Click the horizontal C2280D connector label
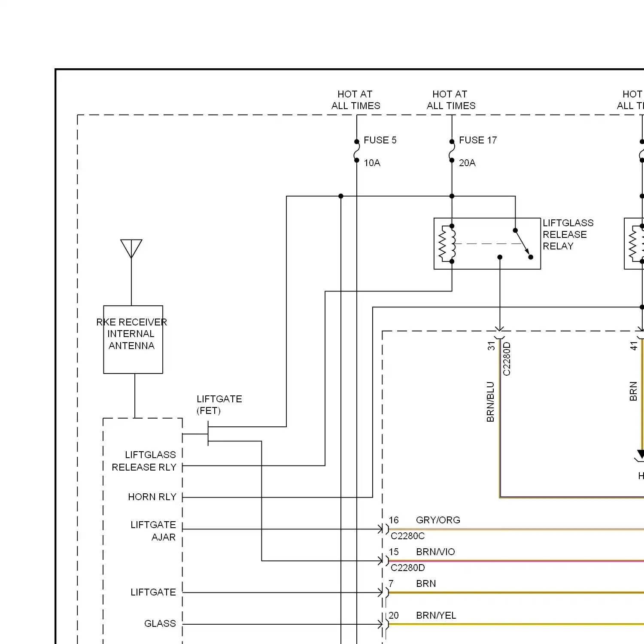 [407, 568]
